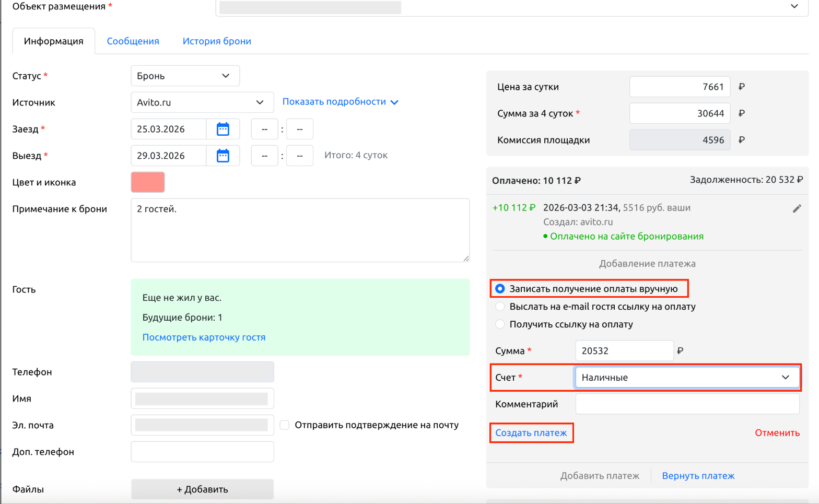The width and height of the screenshot is (819, 504).
Task: Click the Имя input field
Action: 202,398
